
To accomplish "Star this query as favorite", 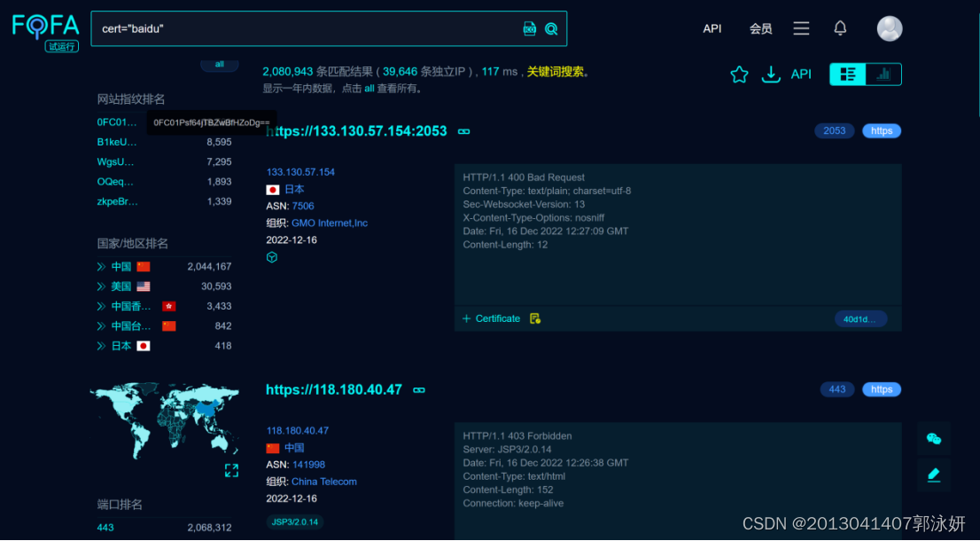I will tap(739, 74).
